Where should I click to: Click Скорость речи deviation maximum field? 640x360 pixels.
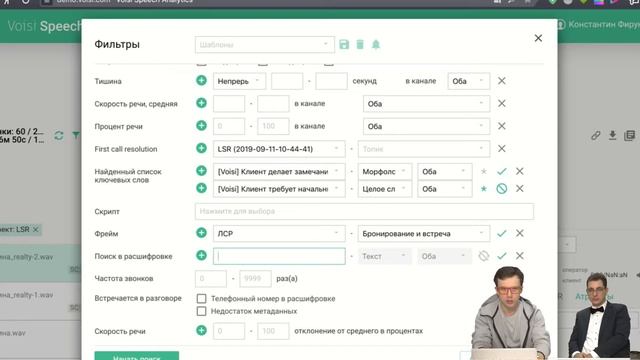coord(273,331)
